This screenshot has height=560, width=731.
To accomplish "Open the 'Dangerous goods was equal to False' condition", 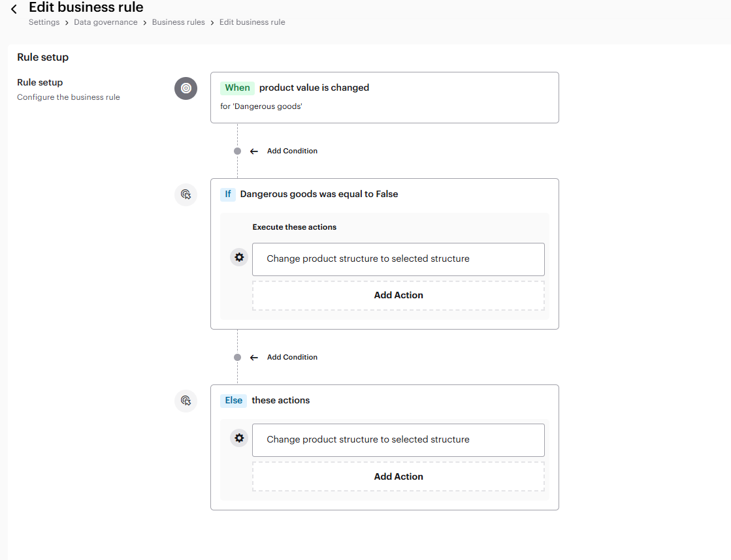I will click(x=319, y=194).
